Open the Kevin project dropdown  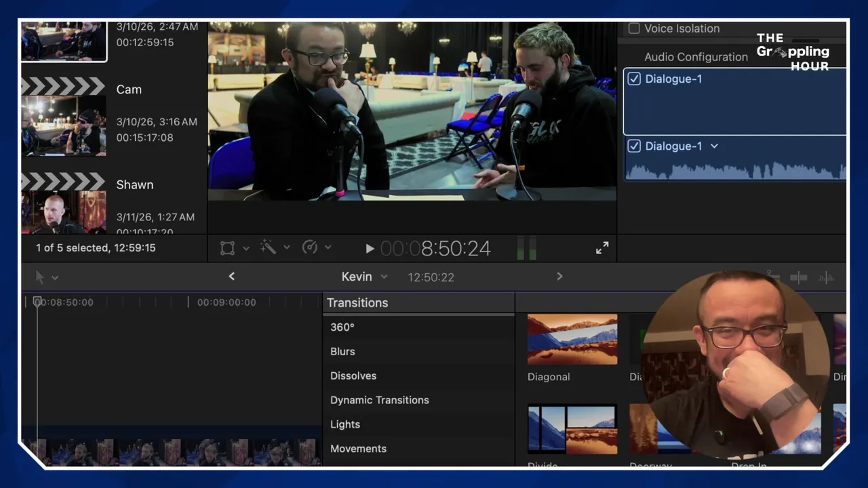(384, 277)
